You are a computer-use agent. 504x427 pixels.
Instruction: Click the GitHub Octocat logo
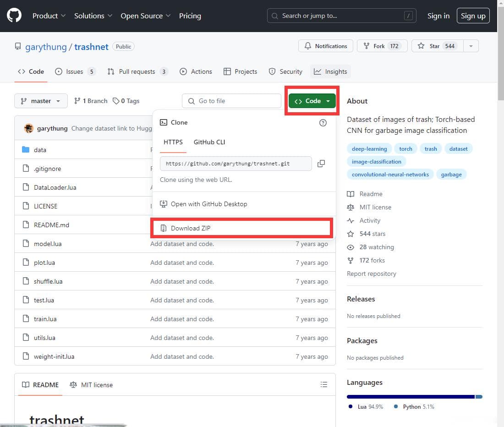click(x=14, y=16)
